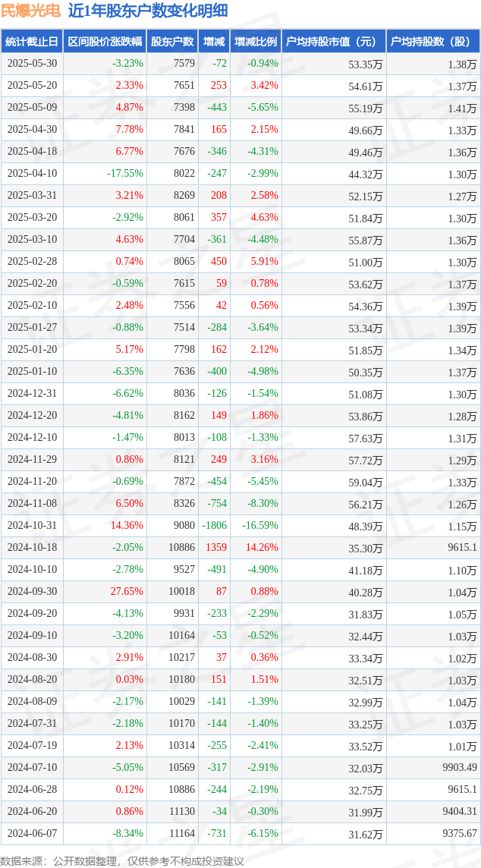Screen dimensions: 481x868
Task: Select the 2024-06-07 date row
Action: tap(240, 832)
